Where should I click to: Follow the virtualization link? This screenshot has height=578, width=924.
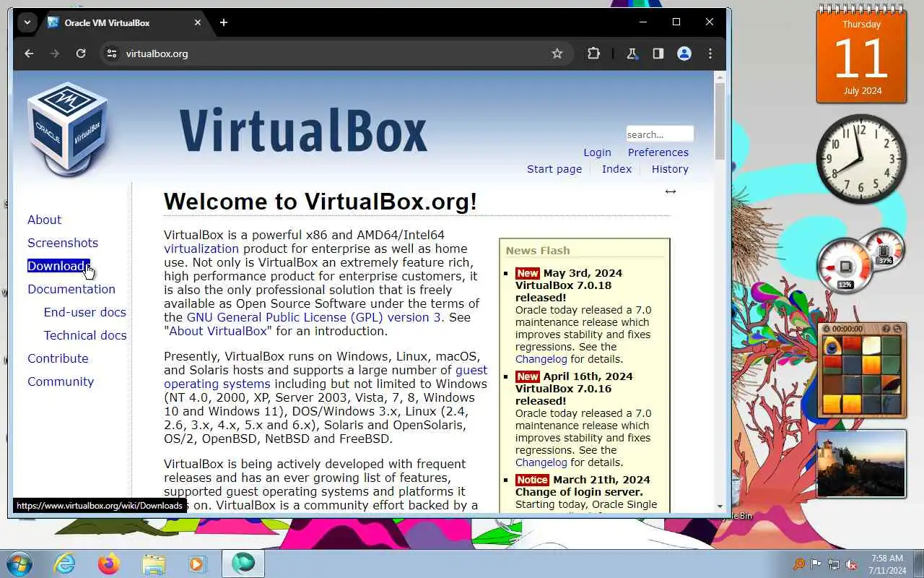[x=201, y=249]
